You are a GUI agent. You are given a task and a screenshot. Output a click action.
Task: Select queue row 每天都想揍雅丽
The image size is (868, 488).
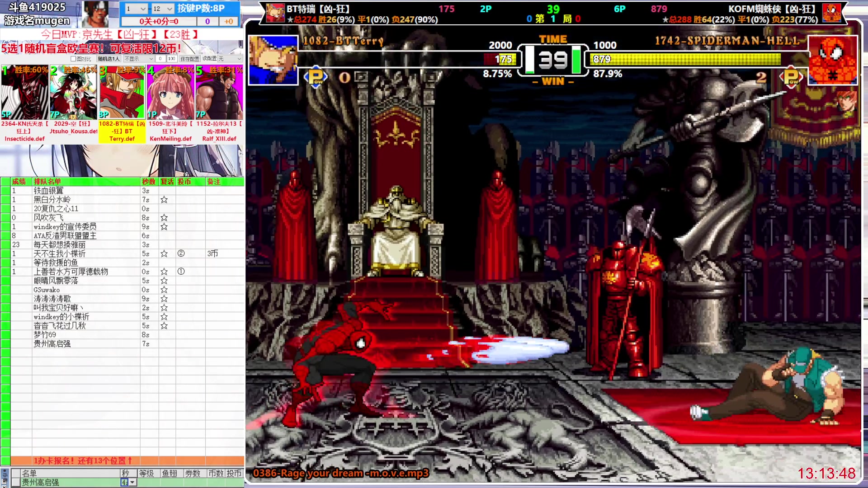127,245
